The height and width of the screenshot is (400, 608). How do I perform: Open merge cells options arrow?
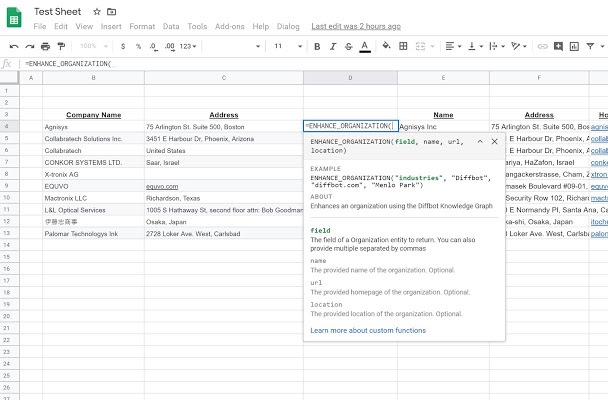pyautogui.click(x=432, y=47)
